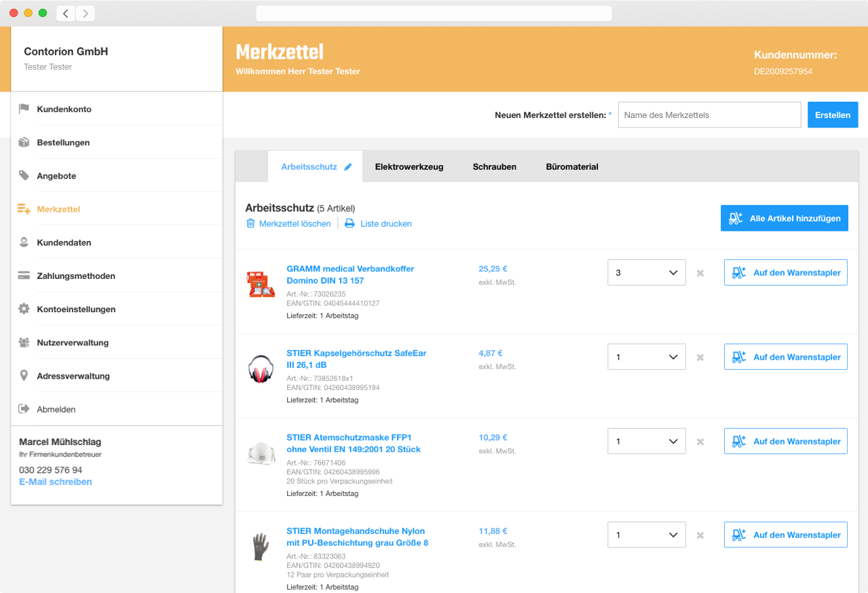This screenshot has height=593, width=868.
Task: Click the Liste drucken link
Action: [x=386, y=223]
